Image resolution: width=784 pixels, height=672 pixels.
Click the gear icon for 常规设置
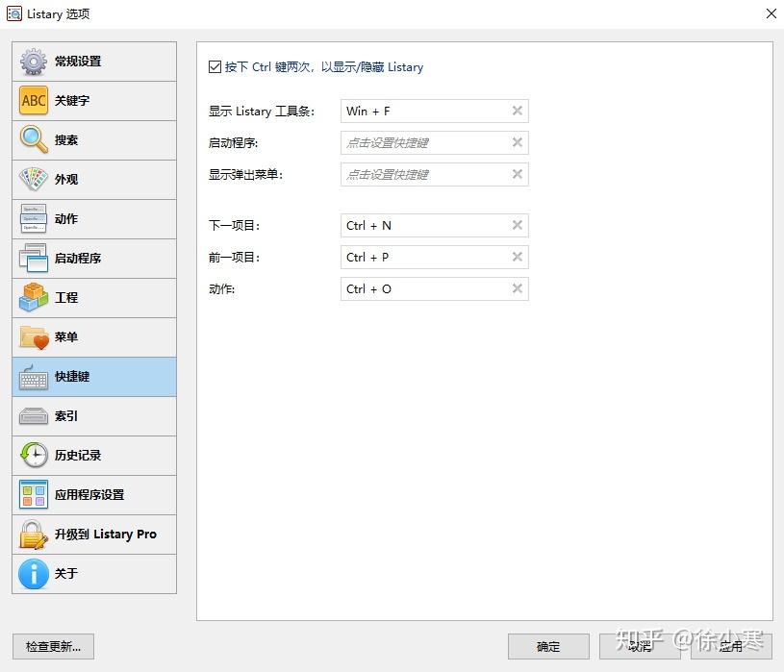34,62
